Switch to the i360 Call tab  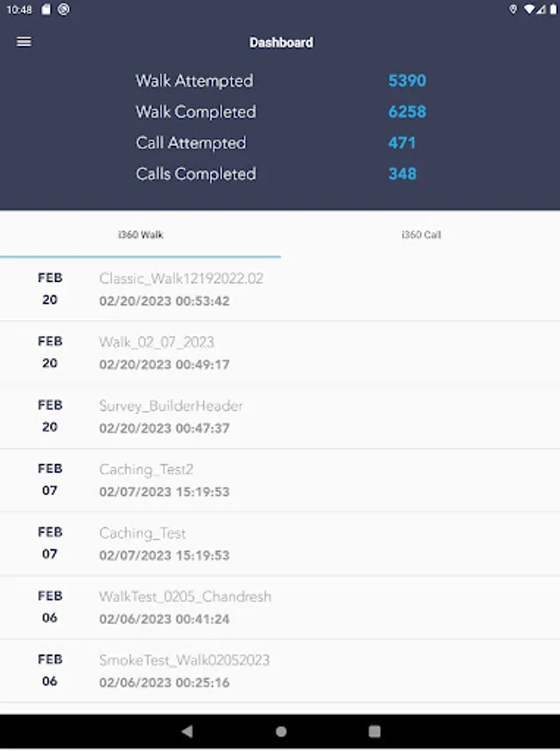click(421, 234)
